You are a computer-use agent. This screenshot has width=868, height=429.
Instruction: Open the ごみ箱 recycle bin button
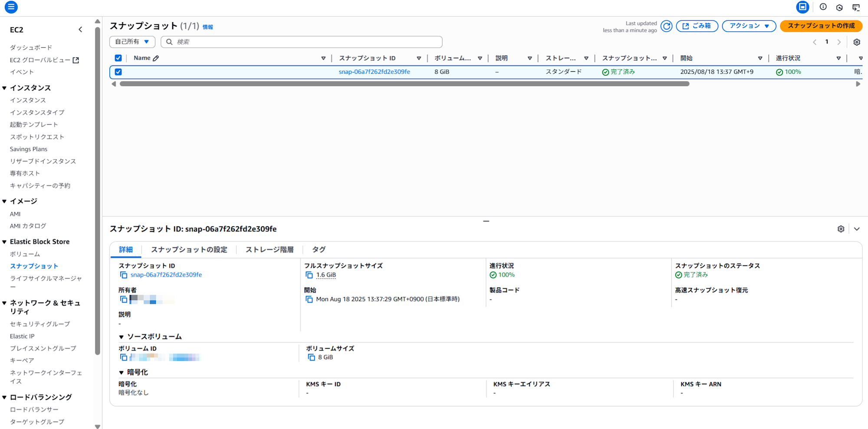[697, 26]
